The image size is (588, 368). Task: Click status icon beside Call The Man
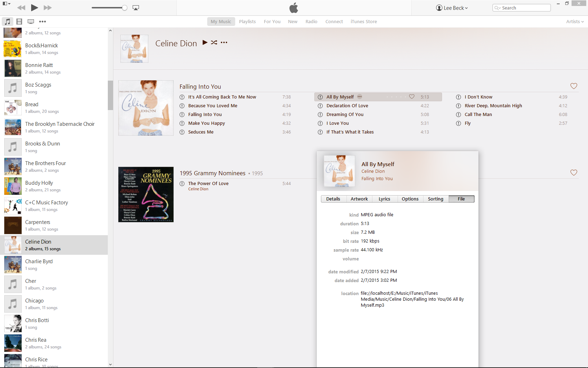pos(458,115)
